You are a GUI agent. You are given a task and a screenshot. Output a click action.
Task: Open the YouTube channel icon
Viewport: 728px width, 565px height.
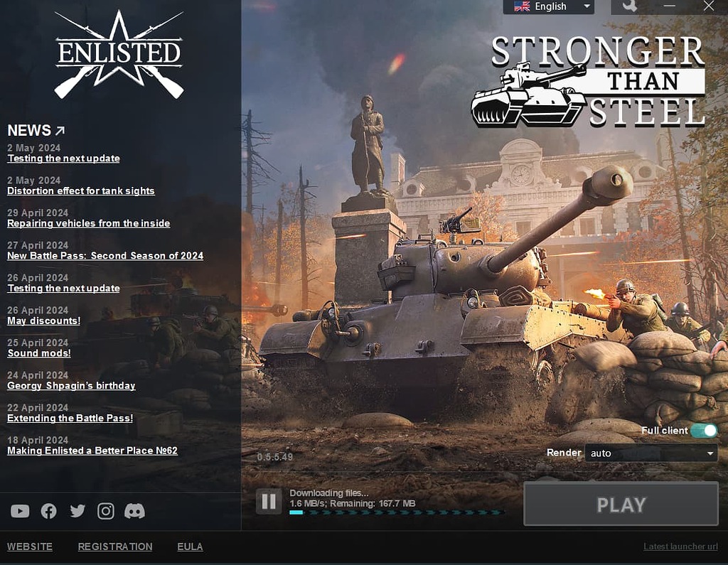click(20, 511)
